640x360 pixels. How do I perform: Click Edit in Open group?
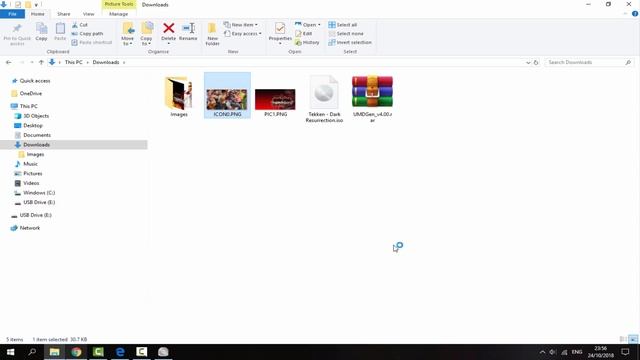pos(304,33)
